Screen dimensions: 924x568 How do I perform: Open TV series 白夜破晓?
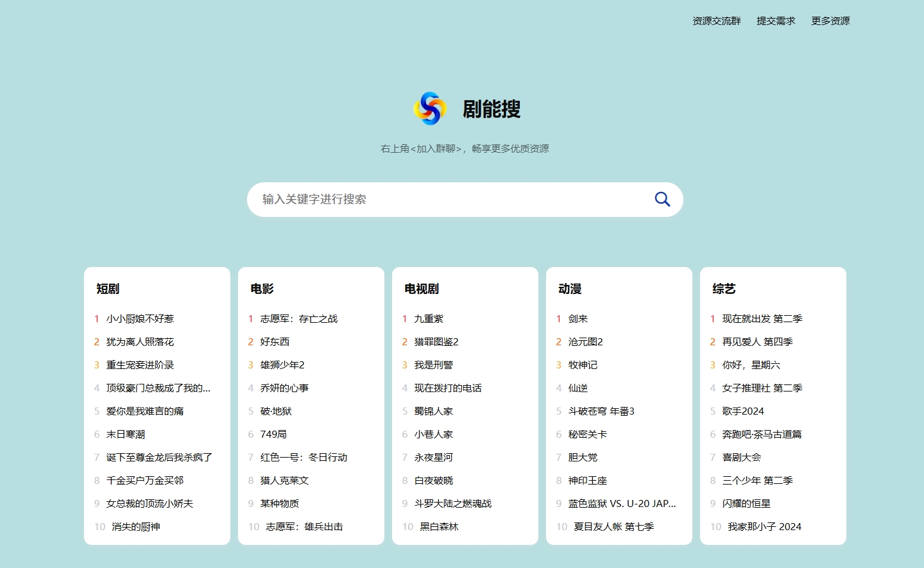(x=433, y=481)
